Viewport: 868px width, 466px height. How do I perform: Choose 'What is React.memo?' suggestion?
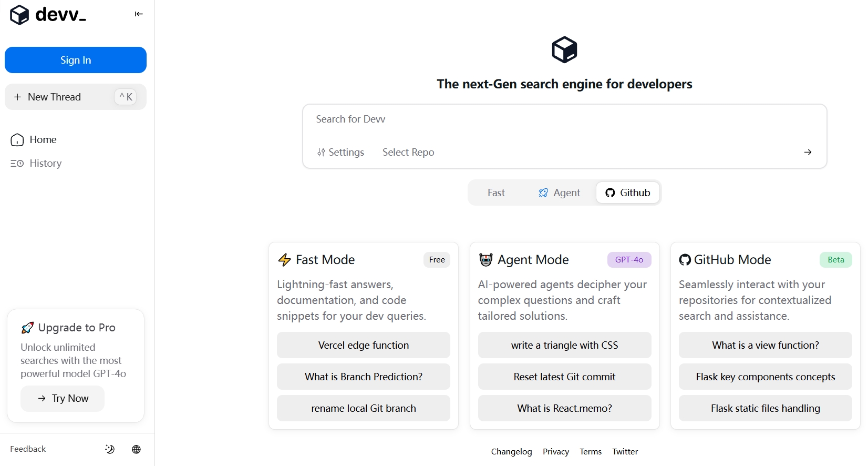point(564,408)
